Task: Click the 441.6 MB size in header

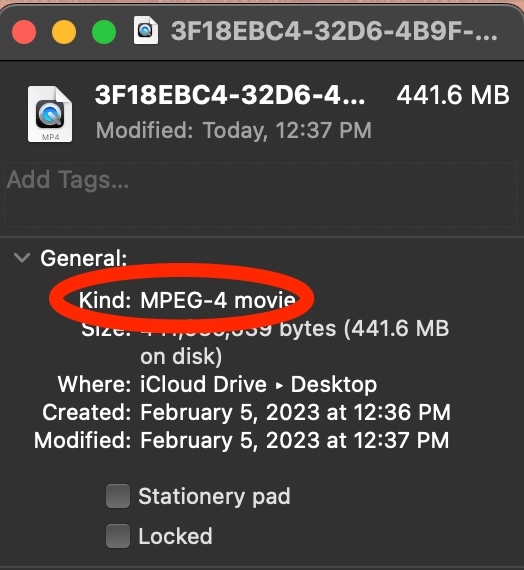Action: (x=453, y=95)
